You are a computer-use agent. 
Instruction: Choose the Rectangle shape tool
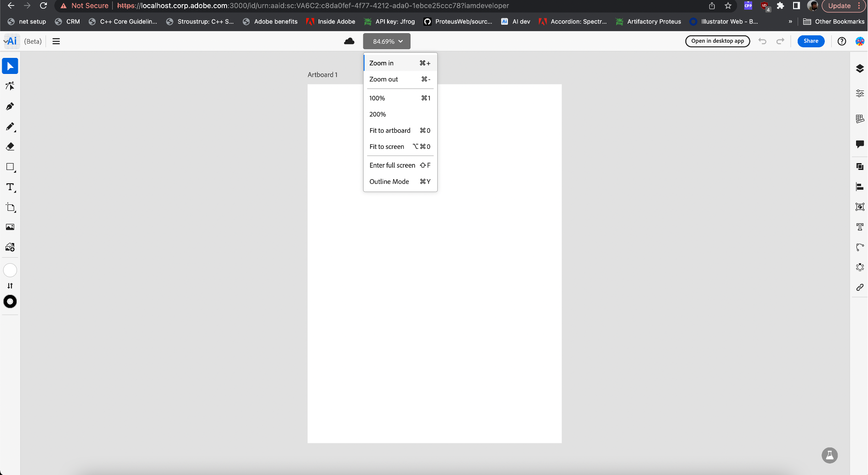(10, 167)
